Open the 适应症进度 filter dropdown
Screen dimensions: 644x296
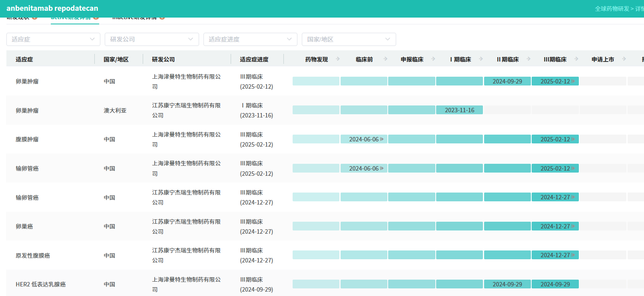tap(250, 39)
